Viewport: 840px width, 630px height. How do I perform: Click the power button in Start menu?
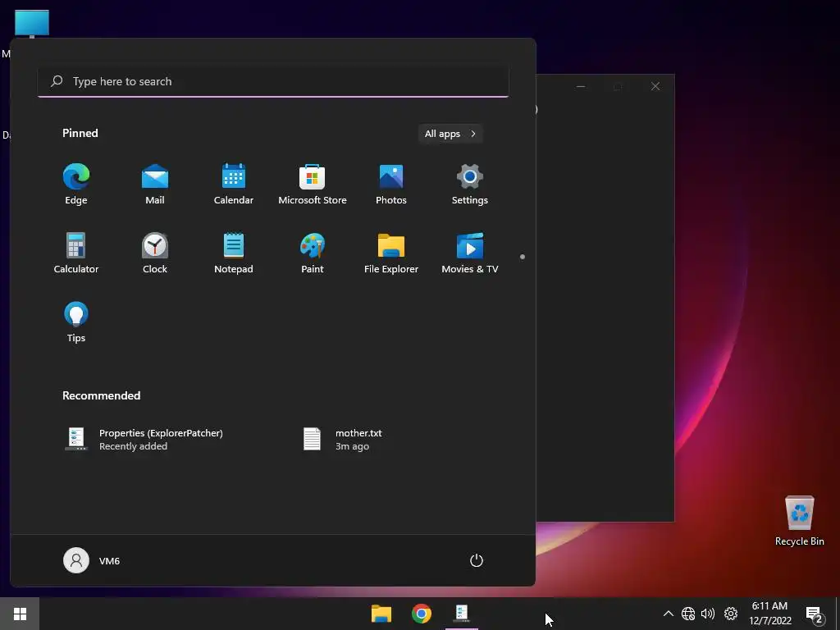click(x=477, y=560)
